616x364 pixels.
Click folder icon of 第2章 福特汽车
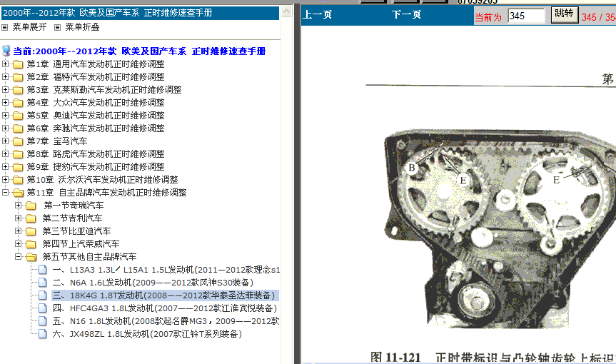(18, 77)
